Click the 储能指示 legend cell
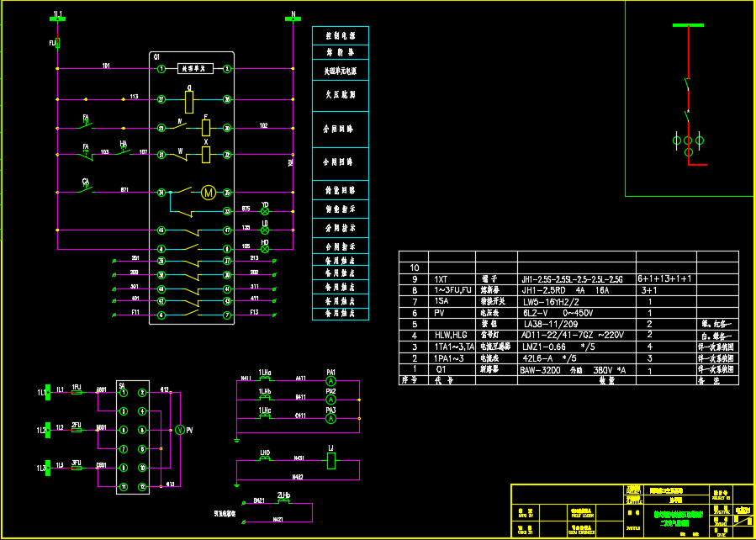The height and width of the screenshot is (540, 756). [341, 209]
